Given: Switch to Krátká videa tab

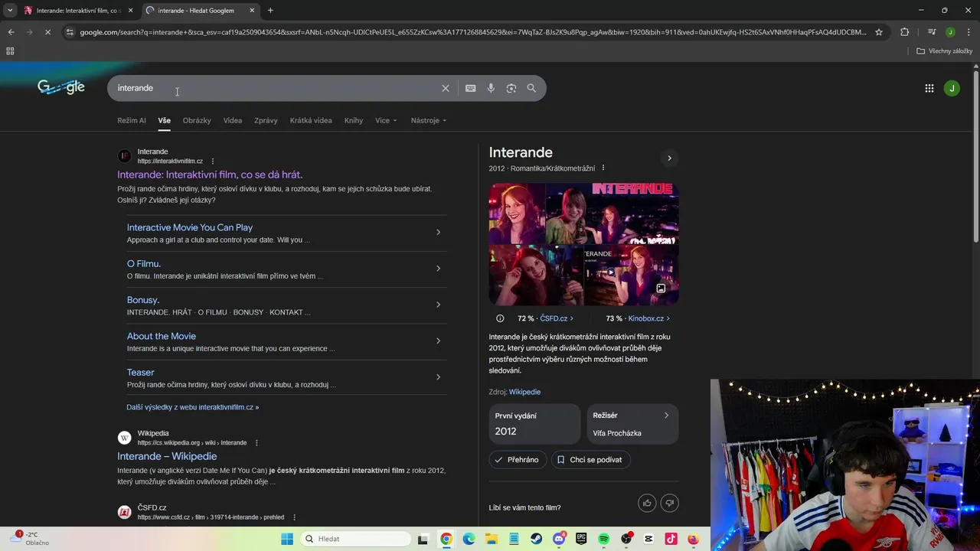Looking at the screenshot, I should click(311, 120).
